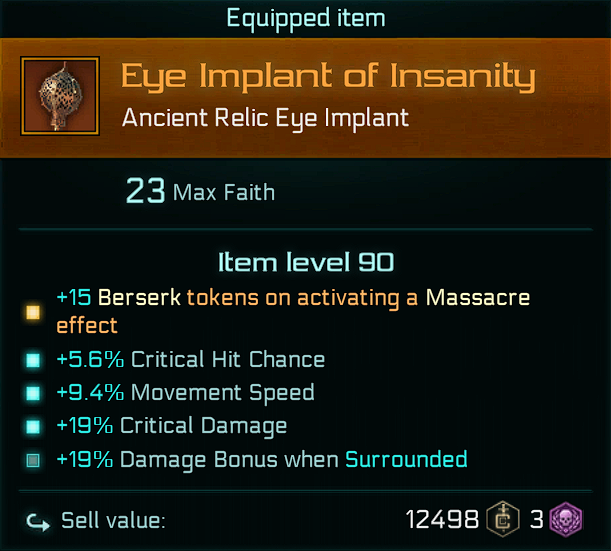Screen dimensions: 611x551
Task: Click the Critical Hit Chance bullet marker
Action: (x=33, y=359)
